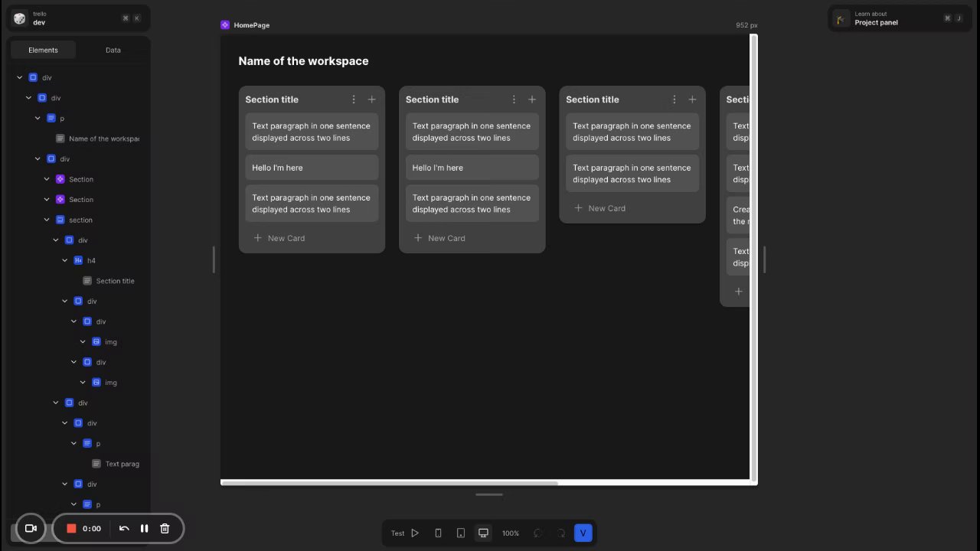Image resolution: width=980 pixels, height=551 pixels.
Task: Click the redo arrow in the bottom toolbar
Action: pyautogui.click(x=561, y=533)
